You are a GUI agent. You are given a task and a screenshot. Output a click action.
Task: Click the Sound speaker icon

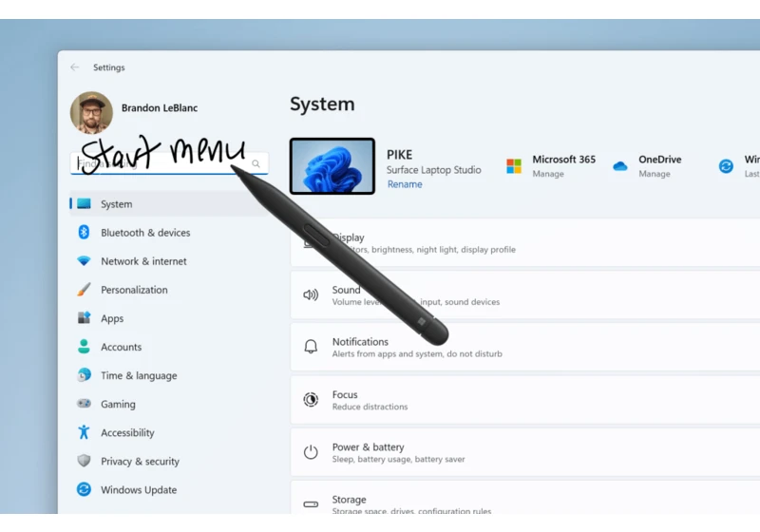(x=311, y=294)
